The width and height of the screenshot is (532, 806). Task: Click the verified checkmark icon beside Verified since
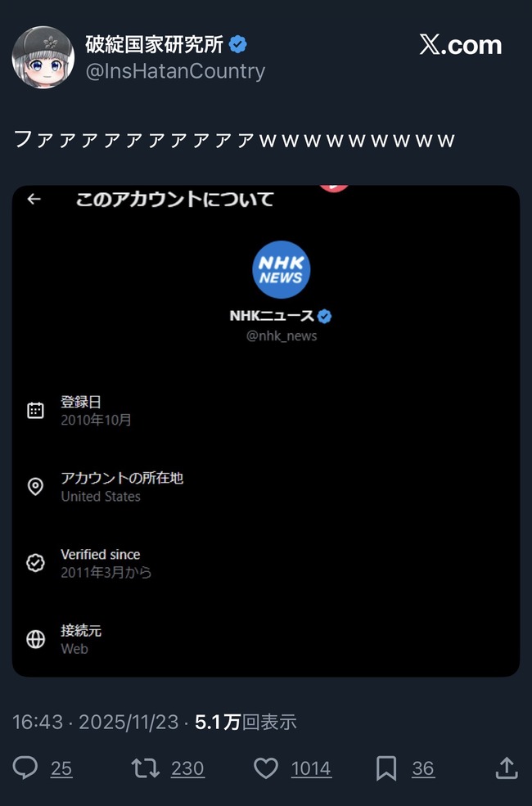35,563
